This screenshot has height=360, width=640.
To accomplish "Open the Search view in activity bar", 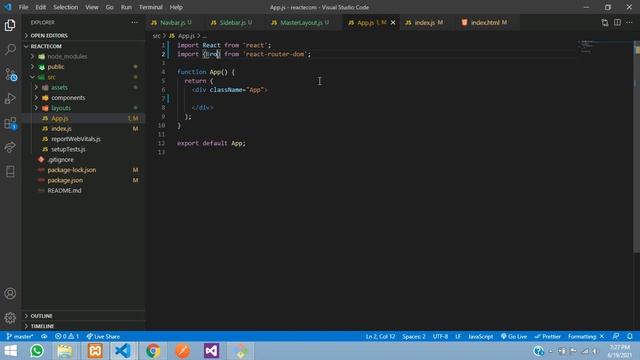I will 10,49.
